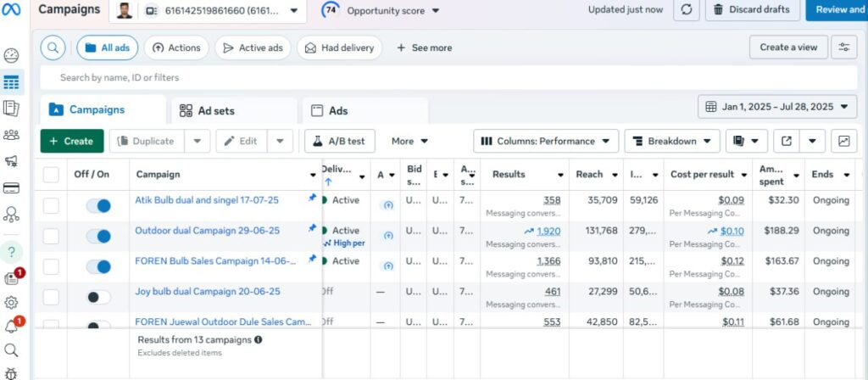Click the export share icon
868x380 pixels.
pyautogui.click(x=787, y=141)
